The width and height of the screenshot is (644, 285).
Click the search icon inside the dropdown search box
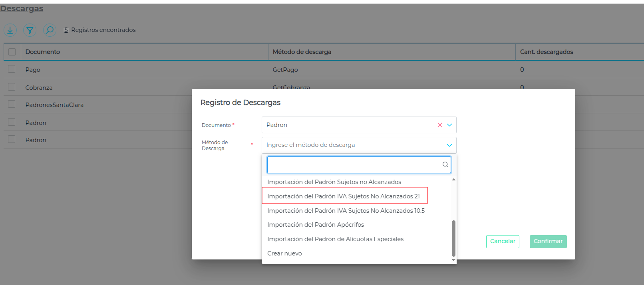click(445, 164)
